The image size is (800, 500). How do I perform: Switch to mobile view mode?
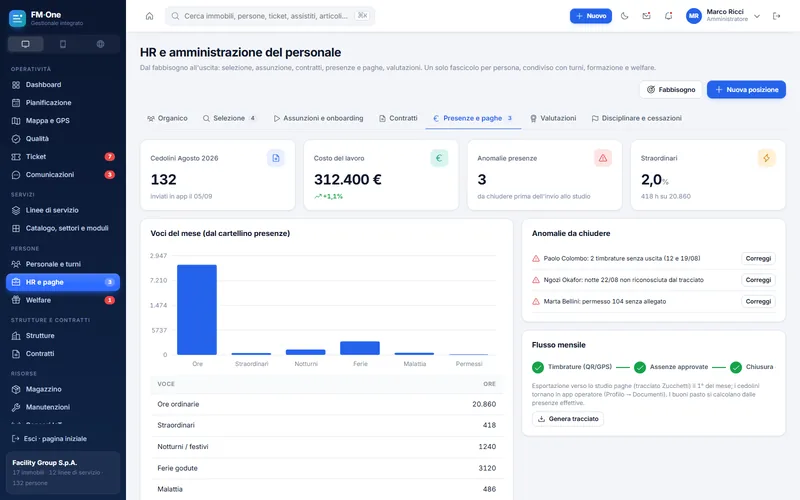[x=63, y=44]
